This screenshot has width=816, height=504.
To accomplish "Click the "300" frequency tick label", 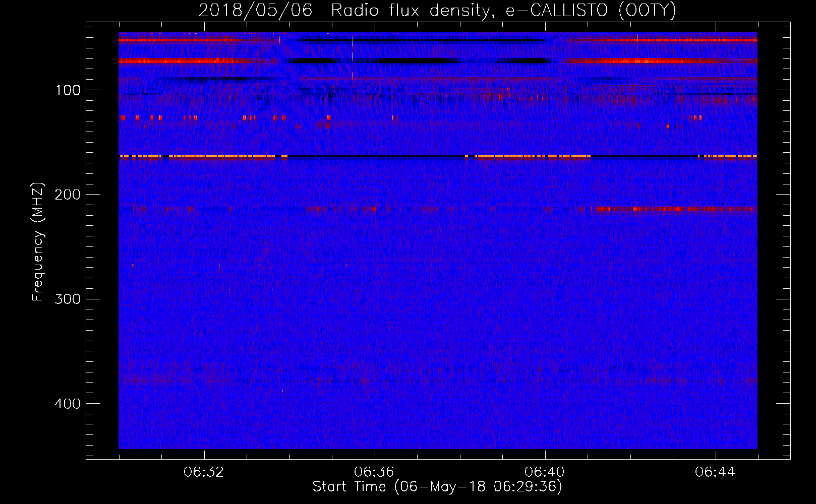I will 68,299.
